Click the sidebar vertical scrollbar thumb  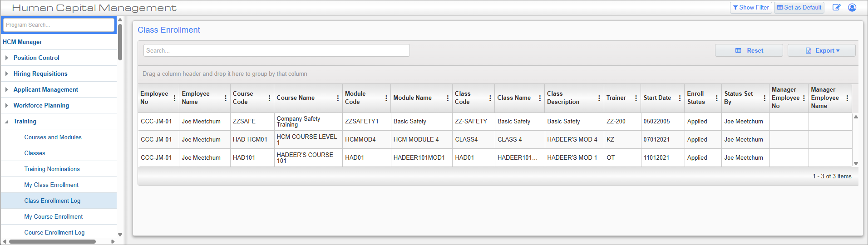coord(120,42)
